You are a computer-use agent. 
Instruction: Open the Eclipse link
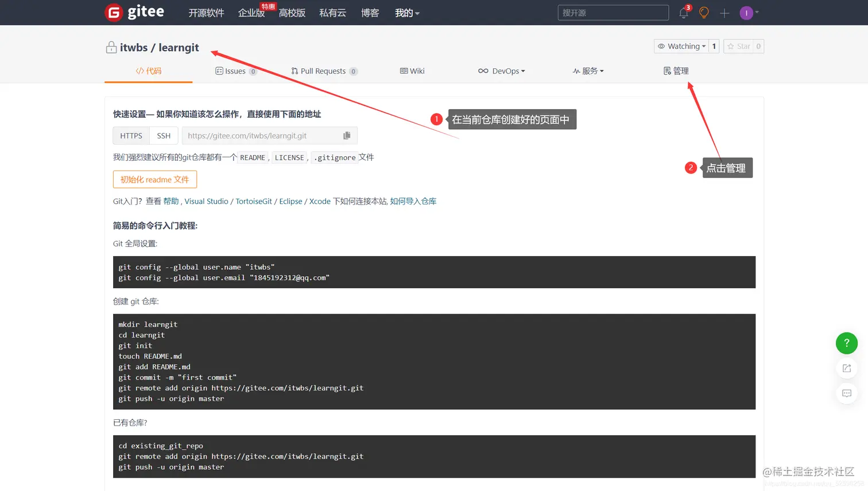tap(290, 201)
